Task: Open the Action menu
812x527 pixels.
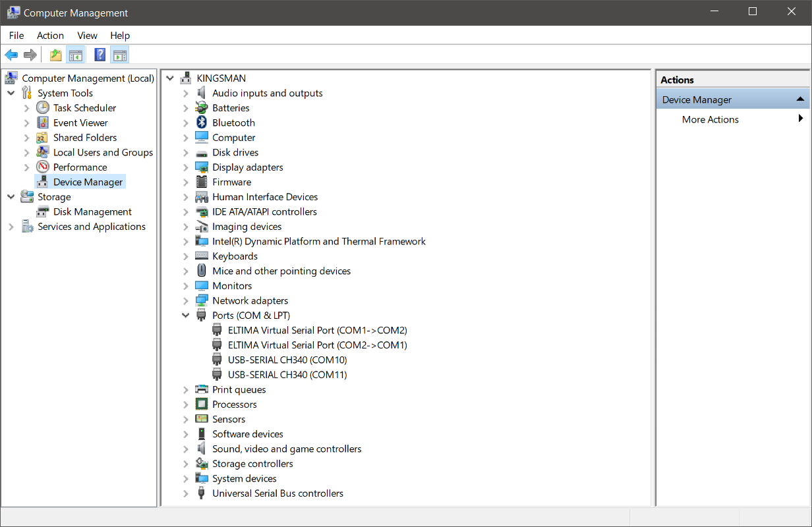Action: click(x=50, y=36)
